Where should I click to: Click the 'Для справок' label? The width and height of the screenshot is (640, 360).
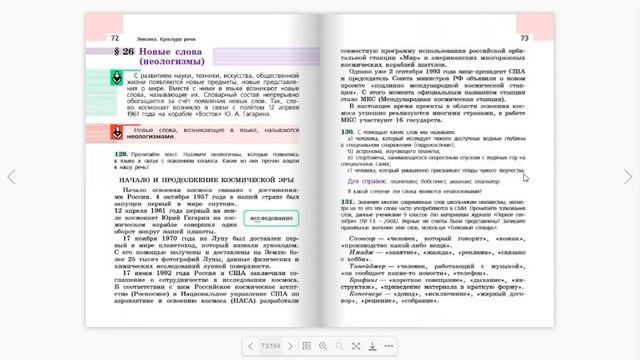point(367,181)
